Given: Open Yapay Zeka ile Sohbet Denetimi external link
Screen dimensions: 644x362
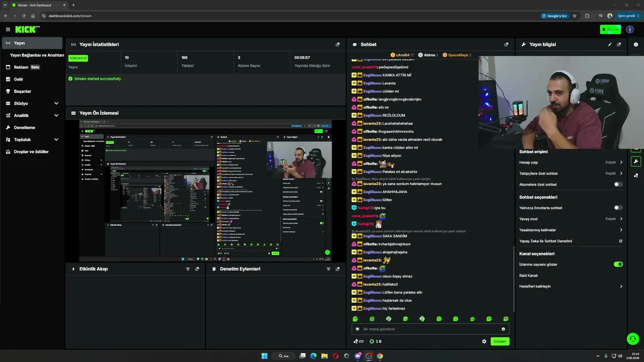Looking at the screenshot, I should (620, 241).
